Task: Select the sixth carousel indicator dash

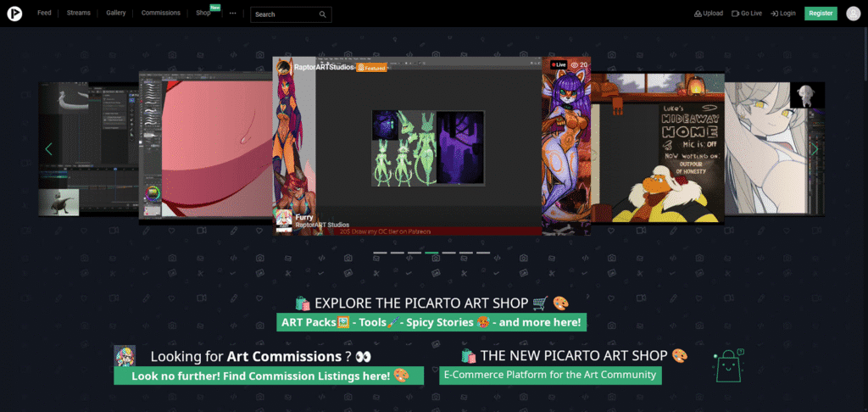Action: (x=466, y=253)
